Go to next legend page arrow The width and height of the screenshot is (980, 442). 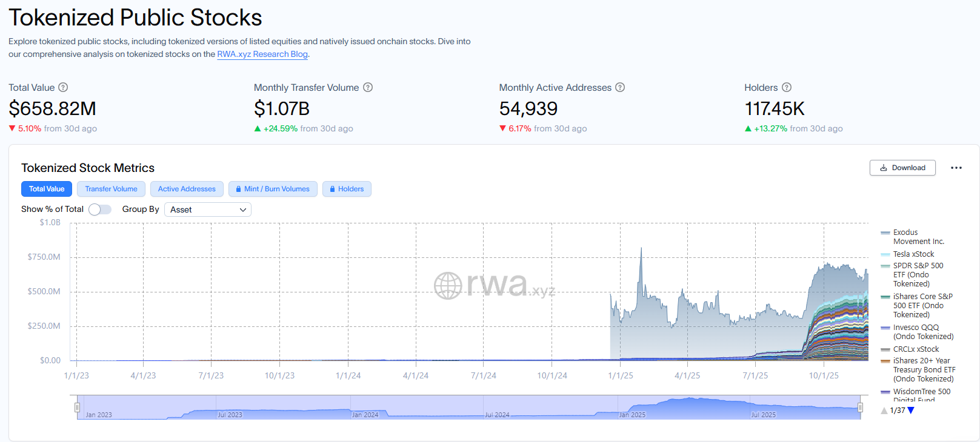click(911, 411)
